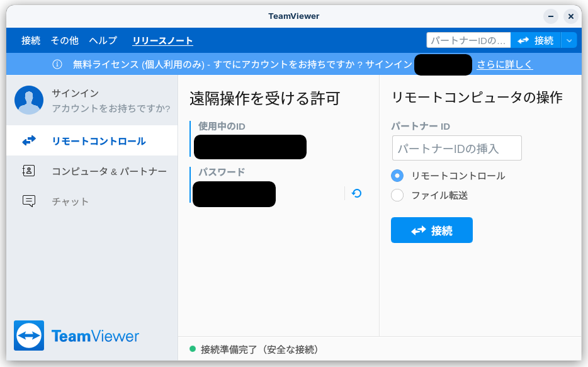The height and width of the screenshot is (367, 588).
Task: Open the ヘルプ menu
Action: pos(103,40)
